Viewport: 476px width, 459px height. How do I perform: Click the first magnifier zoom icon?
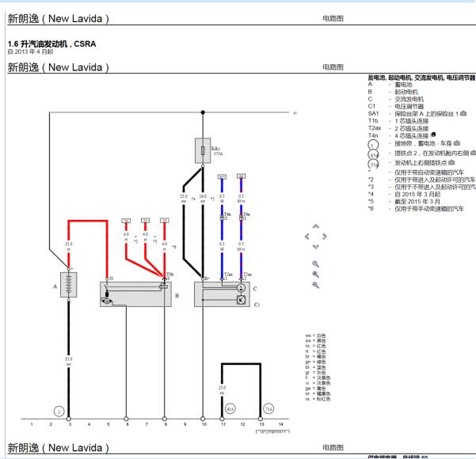[316, 264]
